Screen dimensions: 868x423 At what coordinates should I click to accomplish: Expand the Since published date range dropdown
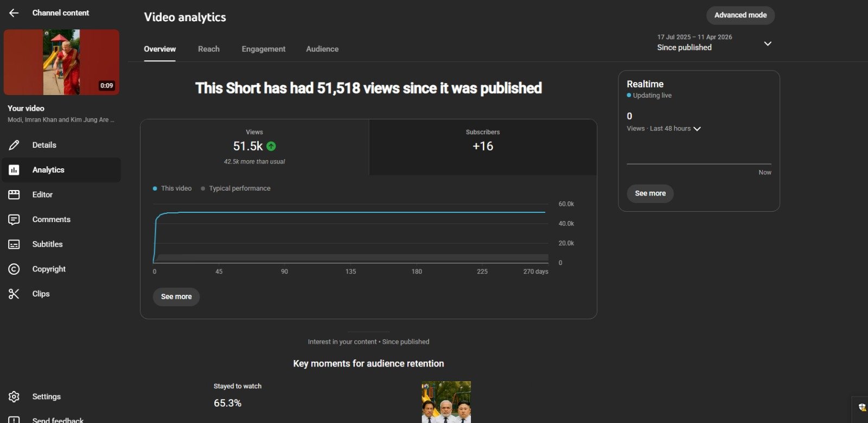pos(767,43)
